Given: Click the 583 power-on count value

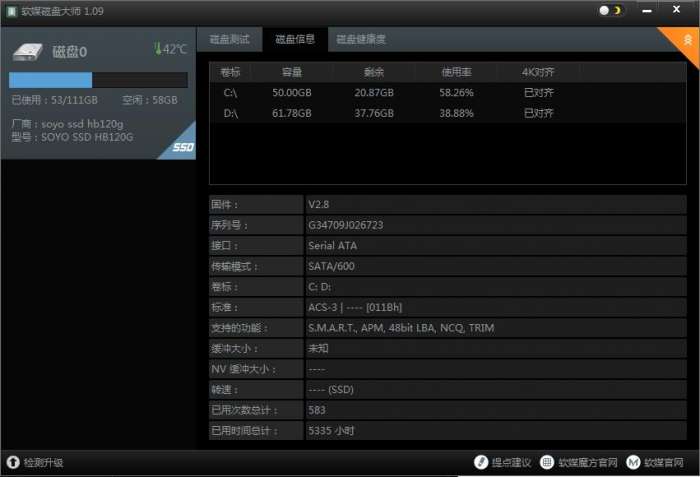Looking at the screenshot, I should point(317,410).
